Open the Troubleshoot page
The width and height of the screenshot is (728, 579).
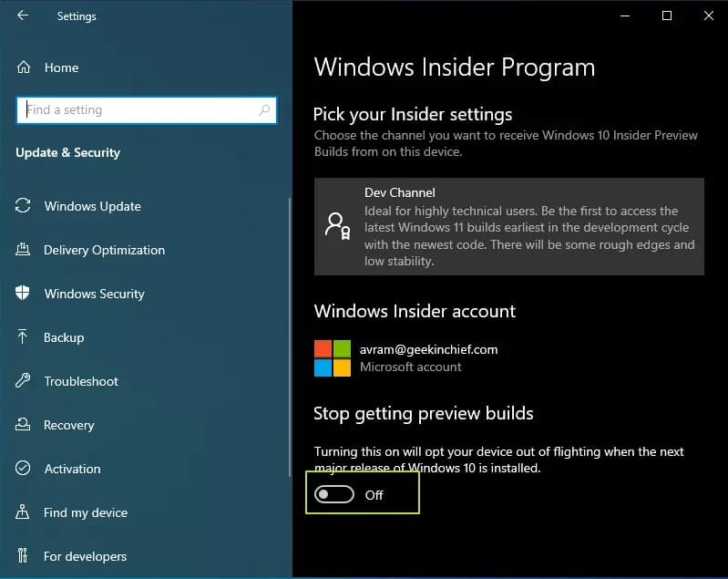[81, 381]
